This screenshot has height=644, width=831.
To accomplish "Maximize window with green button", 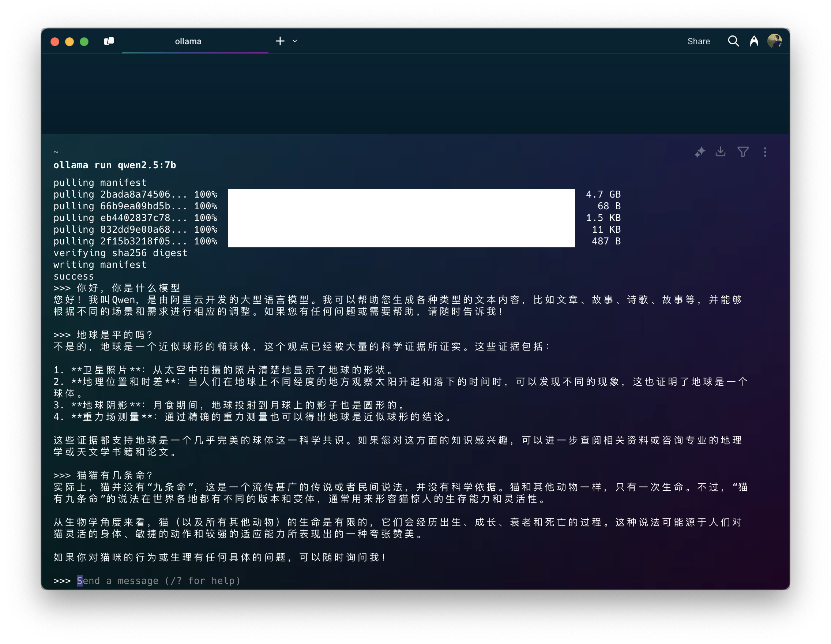I will click(84, 41).
